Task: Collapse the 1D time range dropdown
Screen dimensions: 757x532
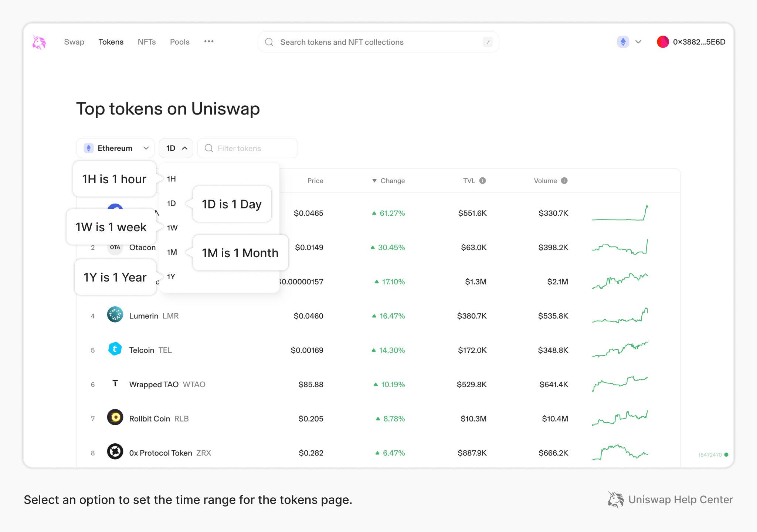Action: [x=176, y=148]
